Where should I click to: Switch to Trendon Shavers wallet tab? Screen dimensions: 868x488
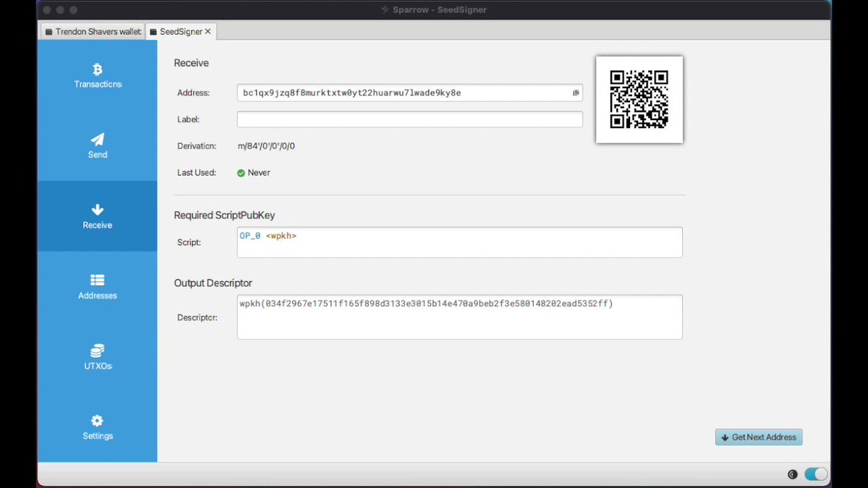tap(93, 32)
